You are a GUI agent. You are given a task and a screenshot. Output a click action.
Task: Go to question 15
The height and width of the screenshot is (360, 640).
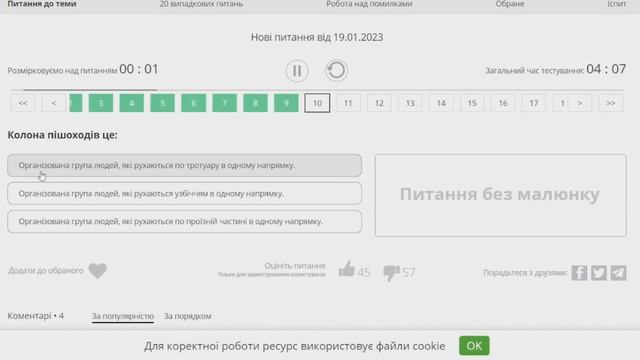(472, 103)
